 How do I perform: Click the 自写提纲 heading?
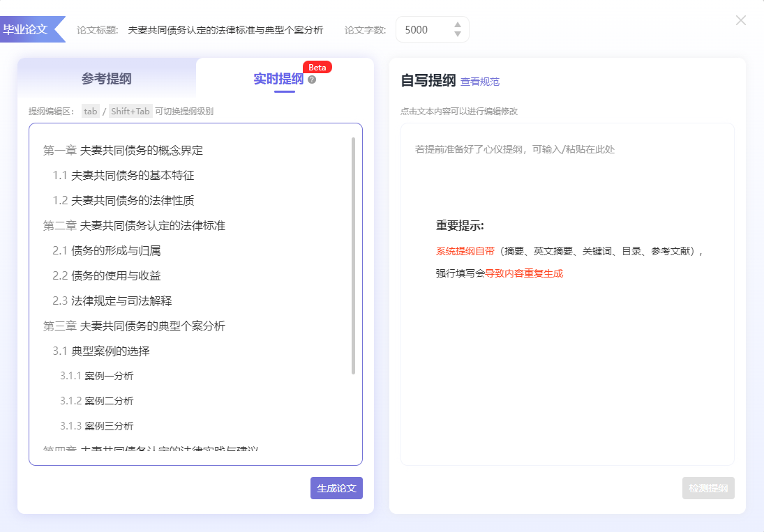pyautogui.click(x=428, y=80)
